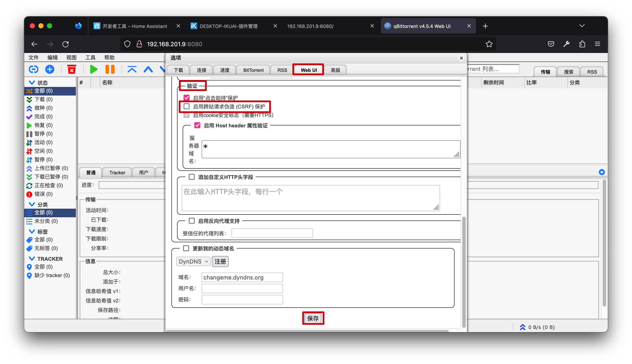
Task: Click the move up queue icon
Action: 148,69
